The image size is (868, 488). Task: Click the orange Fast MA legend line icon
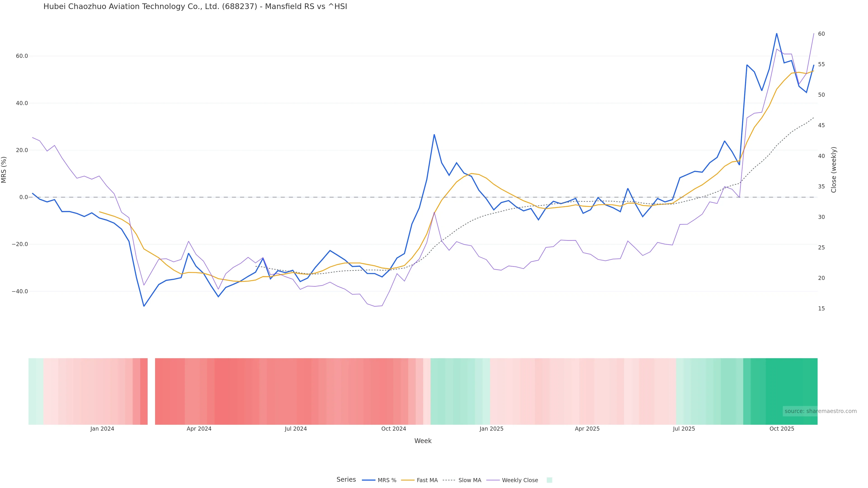408,480
